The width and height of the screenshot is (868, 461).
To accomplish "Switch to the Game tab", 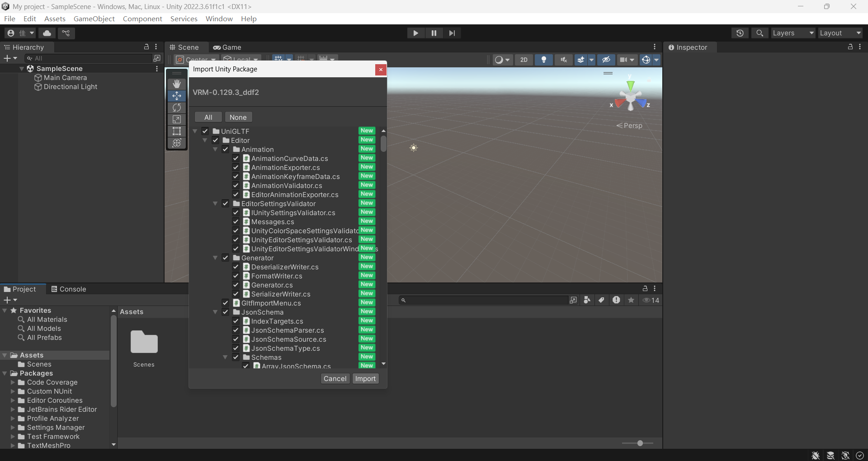I will 227,47.
